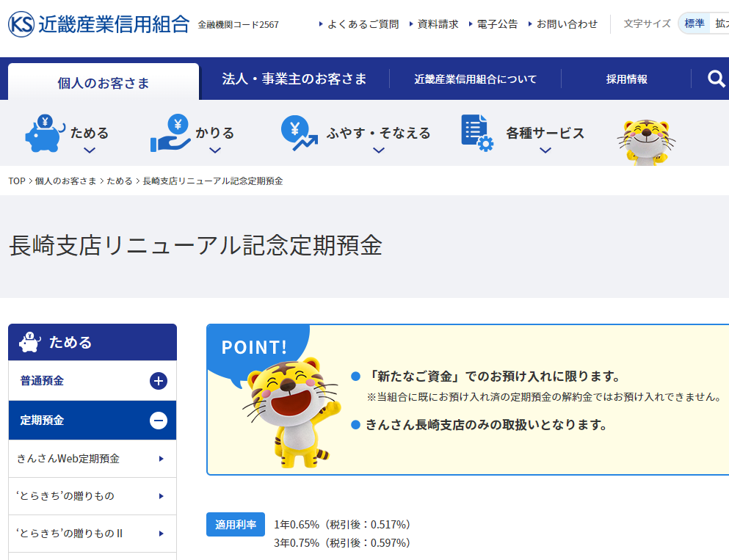Viewport: 729px width, 560px height.
Task: Click the 3年0.75% rate text
Action: point(343,543)
